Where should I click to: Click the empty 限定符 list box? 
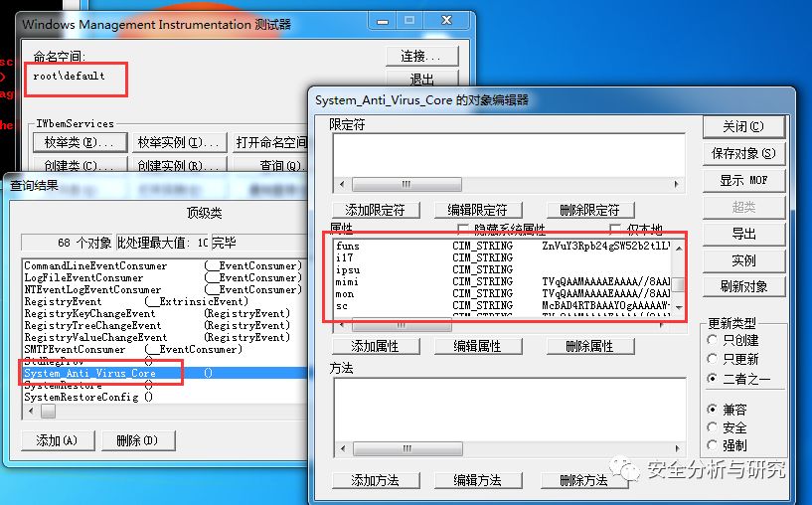(x=509, y=155)
